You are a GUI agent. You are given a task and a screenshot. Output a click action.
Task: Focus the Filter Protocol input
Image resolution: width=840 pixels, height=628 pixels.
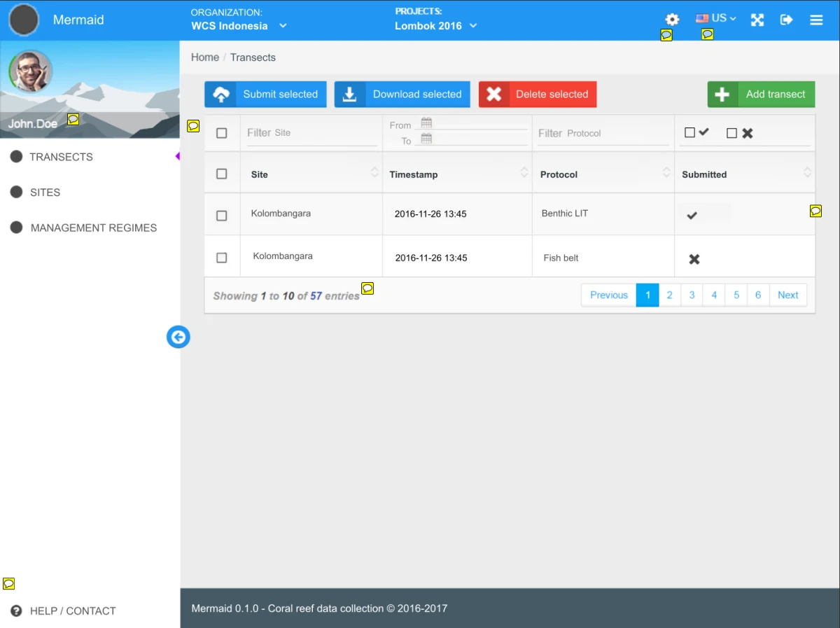point(603,133)
